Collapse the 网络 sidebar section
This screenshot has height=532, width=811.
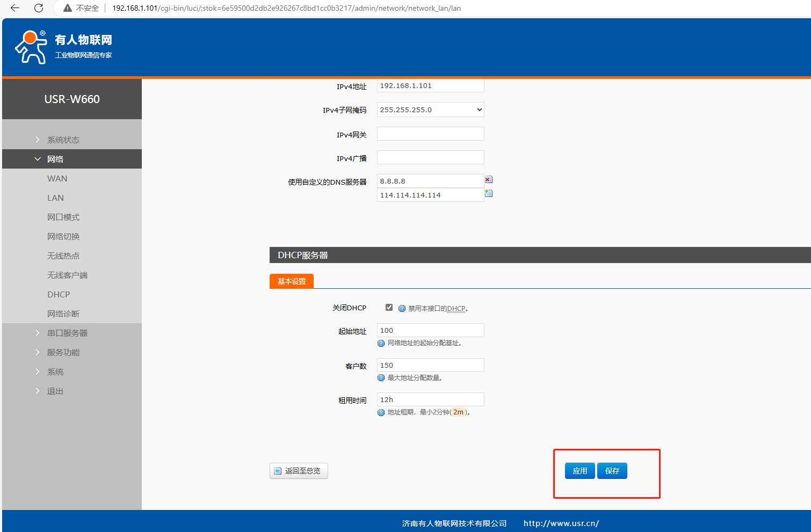point(55,159)
